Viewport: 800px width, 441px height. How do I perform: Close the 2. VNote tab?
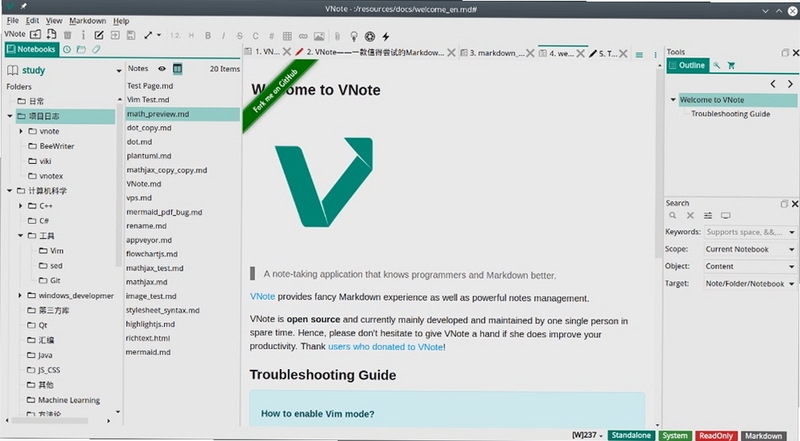[x=451, y=53]
